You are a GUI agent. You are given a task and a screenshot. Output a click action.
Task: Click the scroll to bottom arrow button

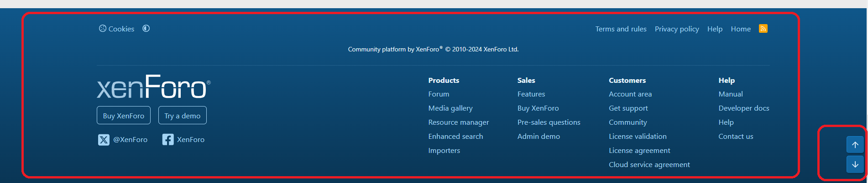[855, 164]
